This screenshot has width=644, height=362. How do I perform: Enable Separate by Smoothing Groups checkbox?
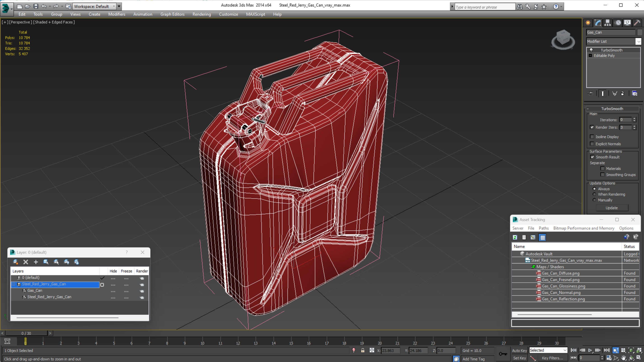[602, 175]
